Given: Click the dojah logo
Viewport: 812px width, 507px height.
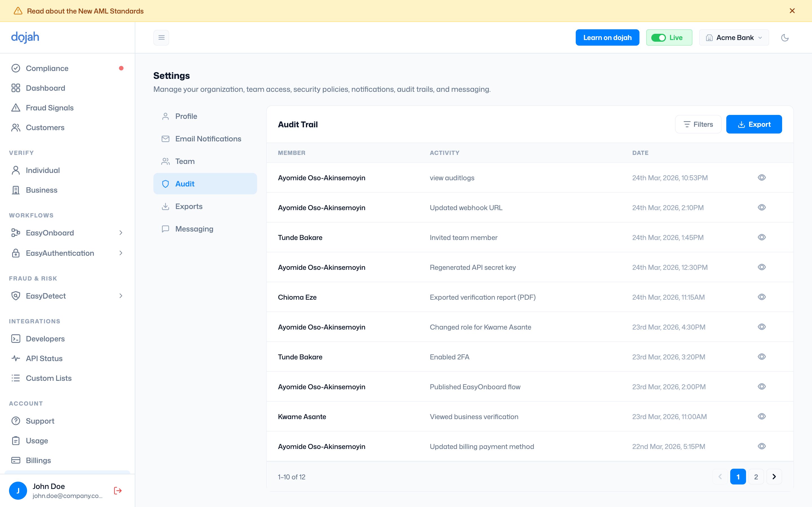Looking at the screenshot, I should (25, 37).
